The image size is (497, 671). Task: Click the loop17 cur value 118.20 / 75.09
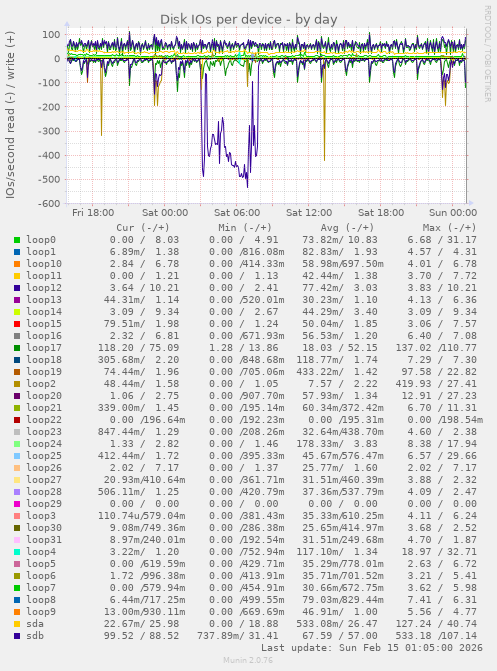tap(138, 348)
